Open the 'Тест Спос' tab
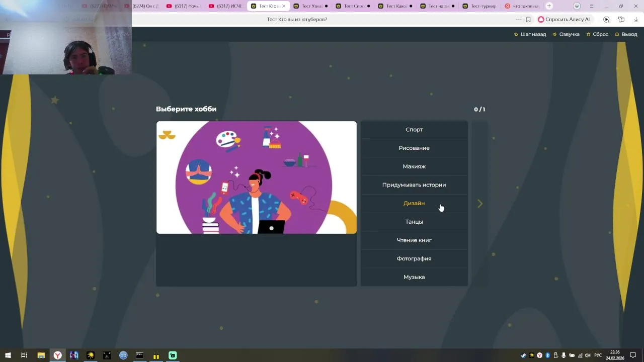Screen dimensions: 644x362 [353, 6]
